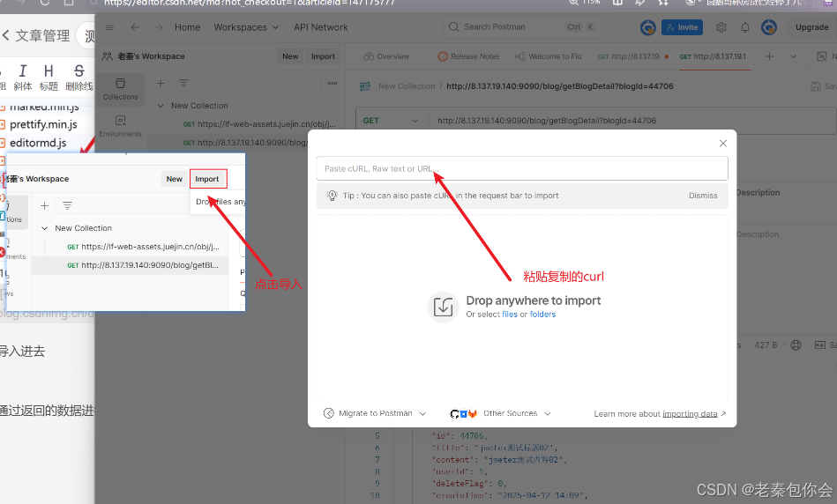Open the Postman hamburger menu
Image resolution: width=837 pixels, height=504 pixels.
pyautogui.click(x=109, y=27)
